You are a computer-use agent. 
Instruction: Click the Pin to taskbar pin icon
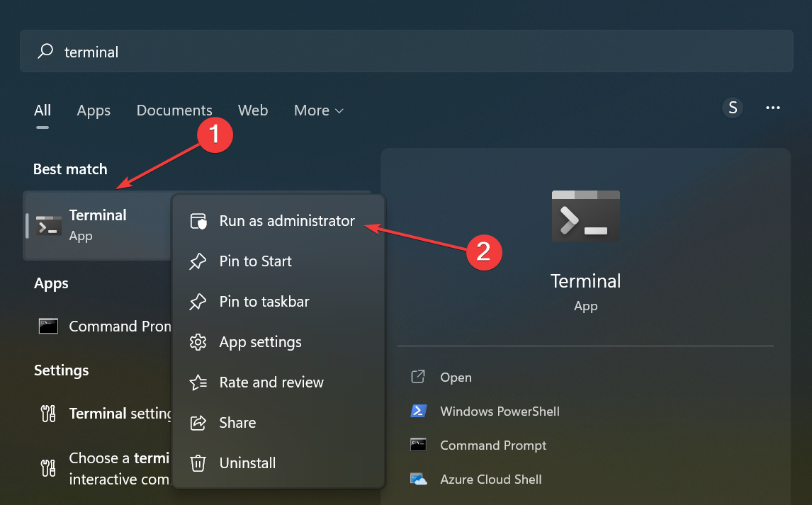(x=198, y=302)
